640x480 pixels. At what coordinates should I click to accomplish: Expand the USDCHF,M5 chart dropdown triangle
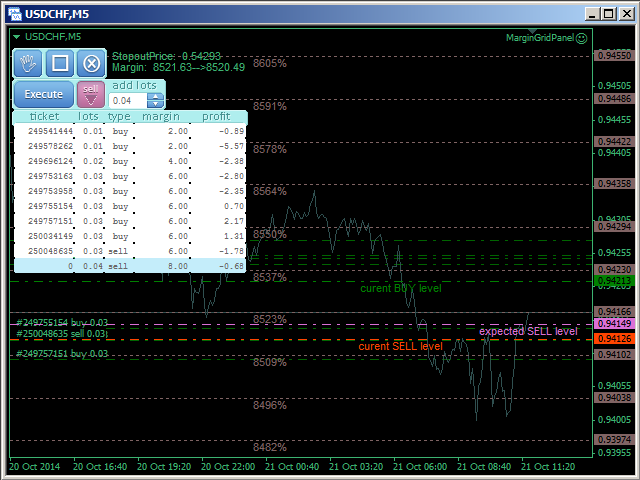coord(15,37)
